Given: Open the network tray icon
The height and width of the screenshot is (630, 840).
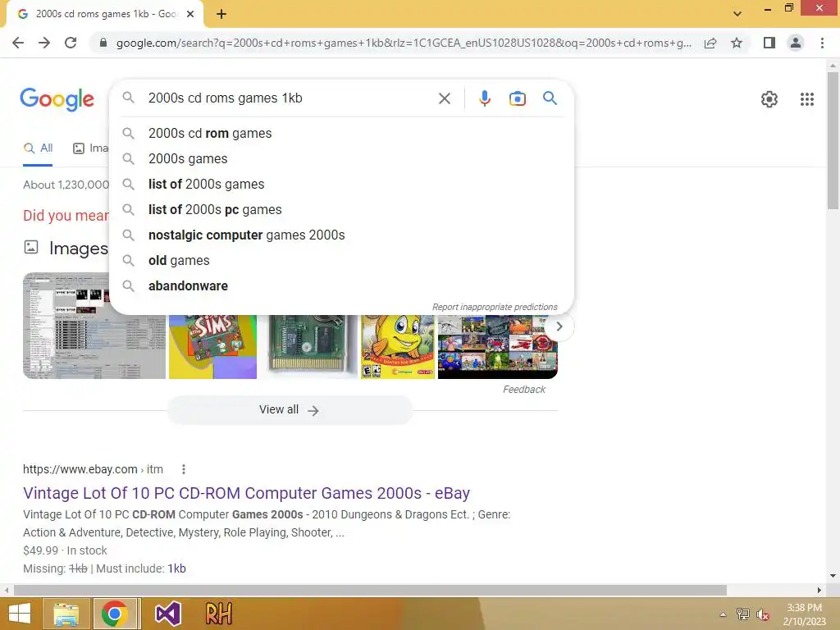Looking at the screenshot, I should (x=743, y=614).
